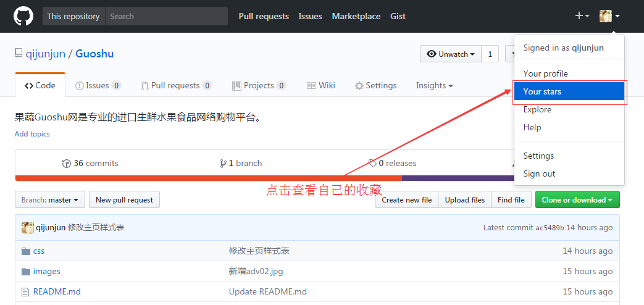Select Your profile from user menu
Screen dimensions: 644x305
[569, 73]
